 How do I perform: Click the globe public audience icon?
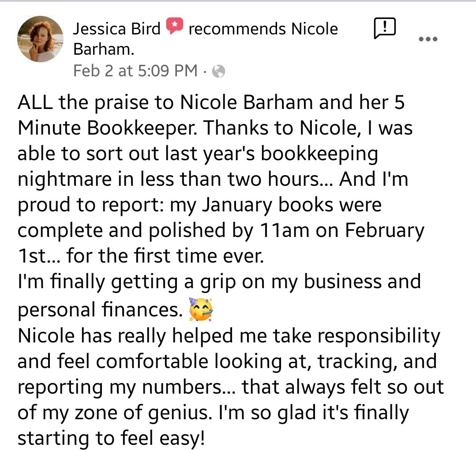coord(218,71)
